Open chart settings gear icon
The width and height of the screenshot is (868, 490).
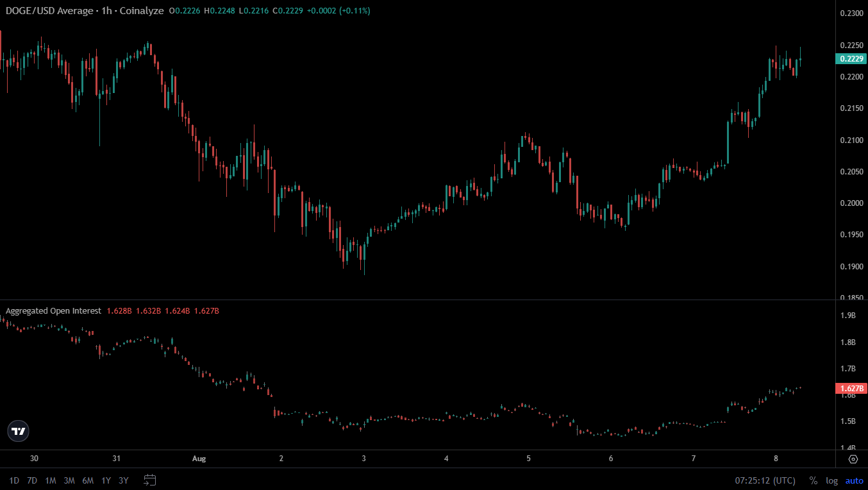click(x=853, y=459)
